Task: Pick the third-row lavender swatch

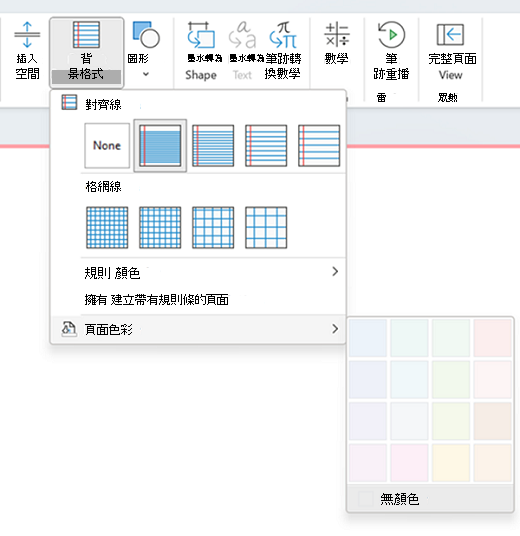Action: coord(368,421)
